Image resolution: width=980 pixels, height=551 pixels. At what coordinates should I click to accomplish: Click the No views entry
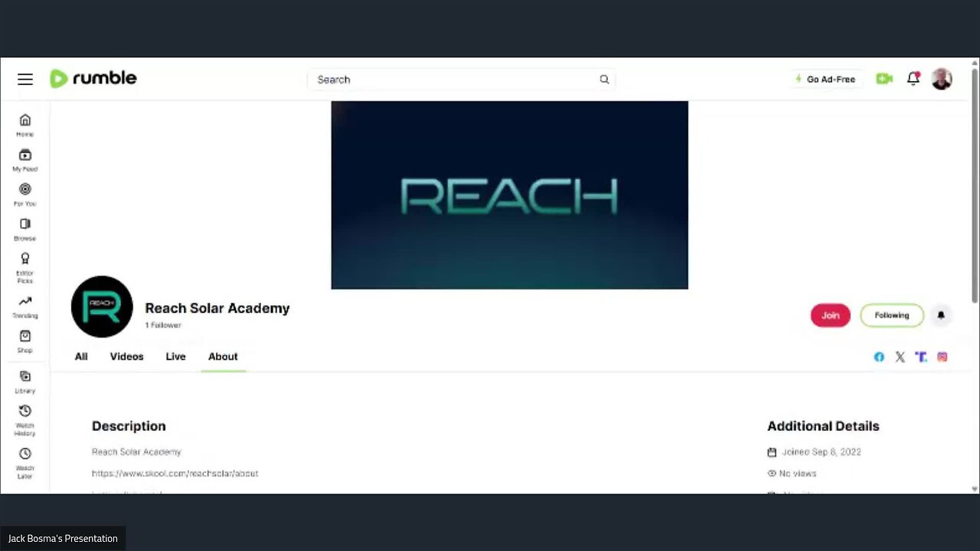(792, 474)
